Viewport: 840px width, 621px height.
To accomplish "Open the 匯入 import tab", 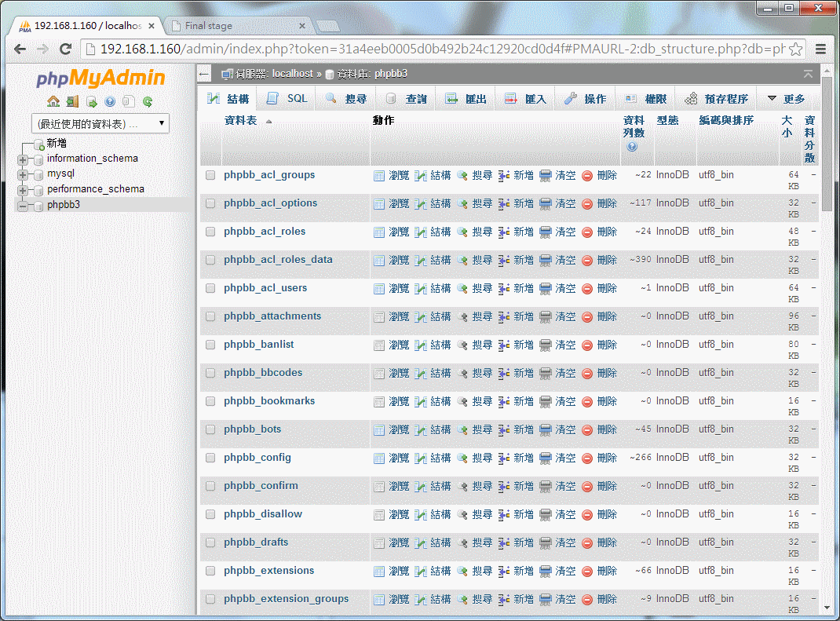I will coord(525,99).
